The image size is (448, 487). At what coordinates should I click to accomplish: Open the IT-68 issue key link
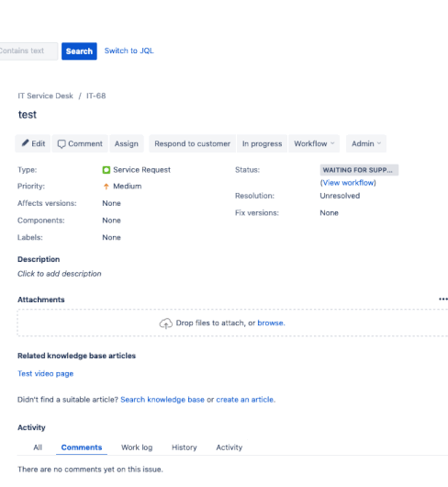click(95, 96)
